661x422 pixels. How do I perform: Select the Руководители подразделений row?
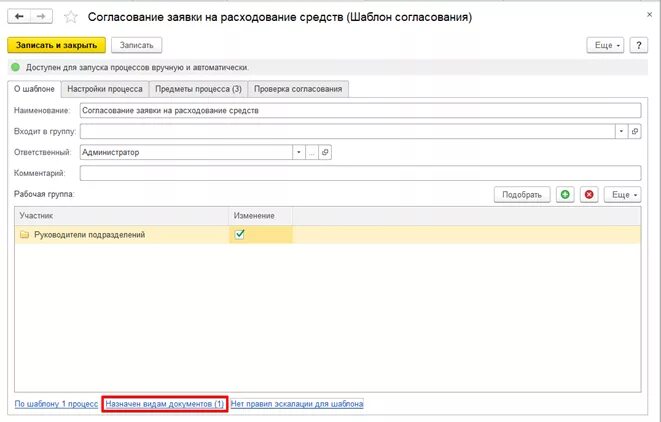point(328,234)
